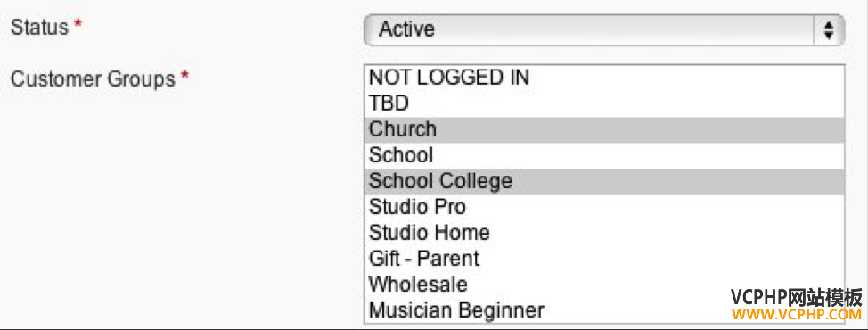The image size is (868, 330).
Task: Select the TBD customer group
Action: [604, 103]
